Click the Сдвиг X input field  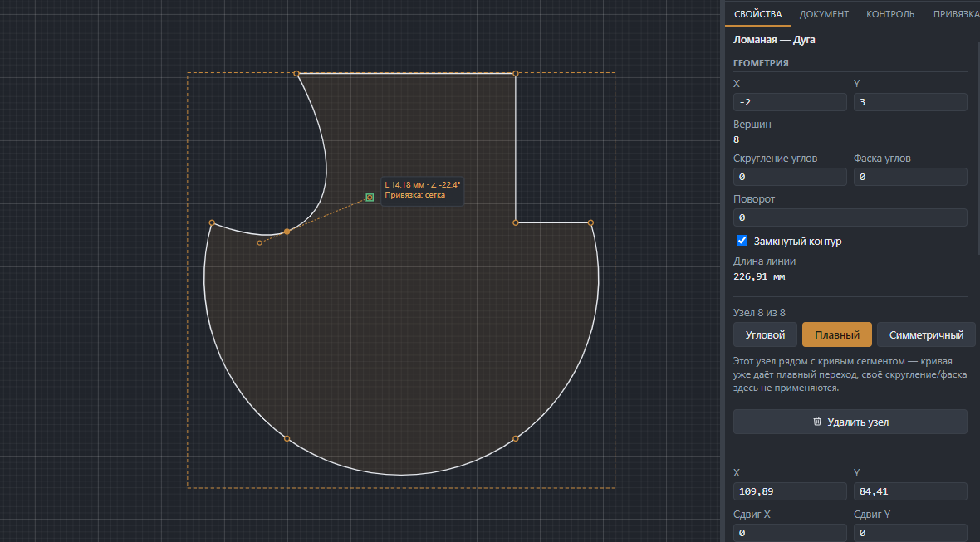[x=790, y=533]
